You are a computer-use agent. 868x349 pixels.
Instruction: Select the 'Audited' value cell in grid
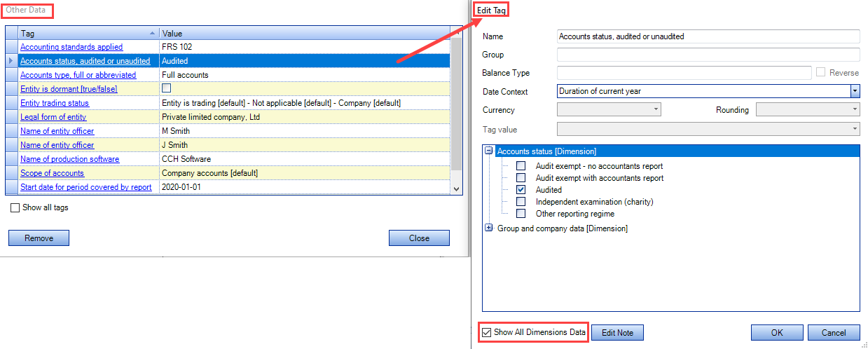click(305, 61)
